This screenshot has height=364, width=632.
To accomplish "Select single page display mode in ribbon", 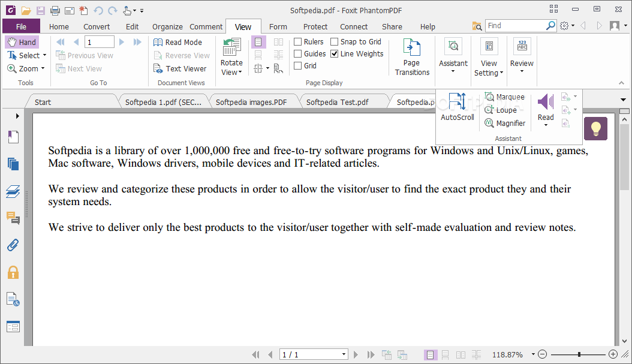I will click(258, 42).
